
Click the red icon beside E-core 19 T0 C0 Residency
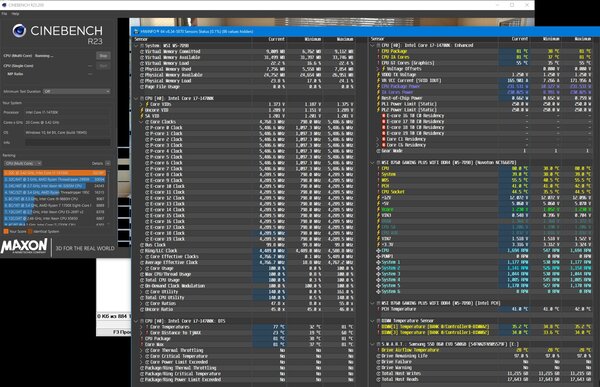point(384,133)
